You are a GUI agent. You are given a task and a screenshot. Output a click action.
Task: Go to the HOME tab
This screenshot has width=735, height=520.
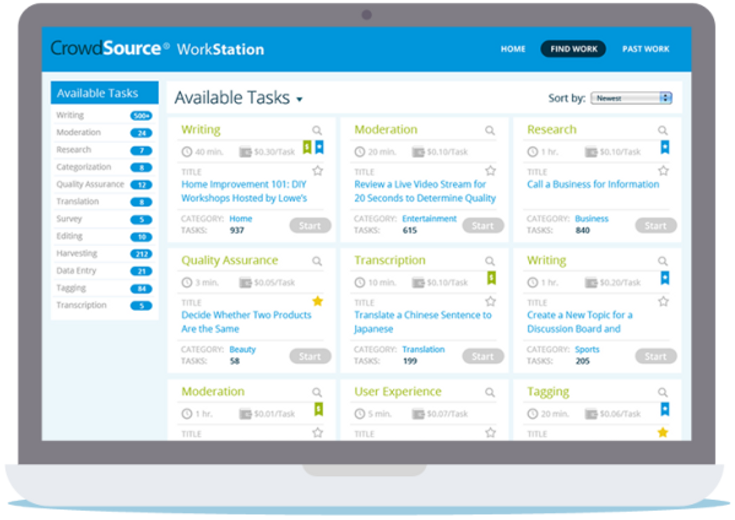[513, 49]
